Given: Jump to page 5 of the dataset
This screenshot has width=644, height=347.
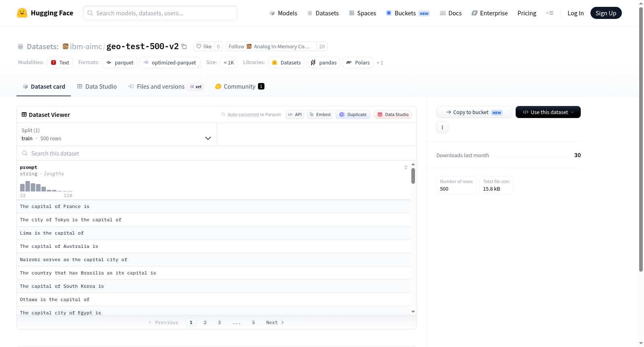Looking at the screenshot, I should [x=254, y=322].
